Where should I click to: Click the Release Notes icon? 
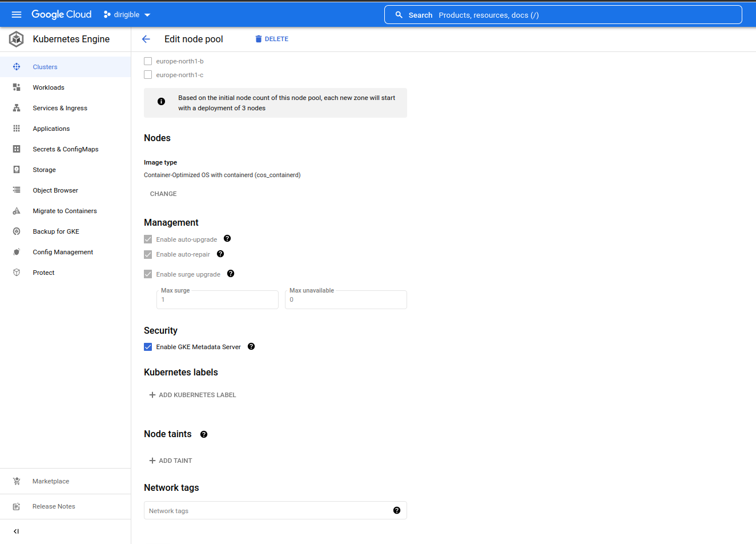pyautogui.click(x=17, y=506)
